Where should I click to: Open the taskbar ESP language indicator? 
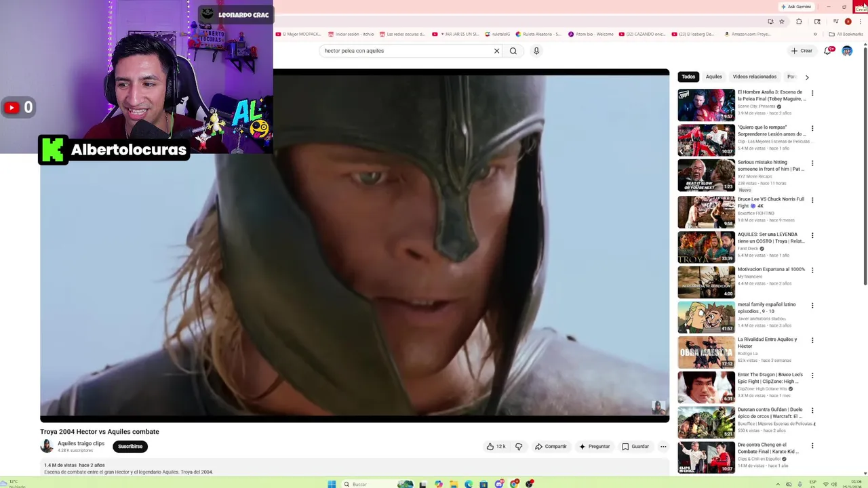[x=813, y=484]
